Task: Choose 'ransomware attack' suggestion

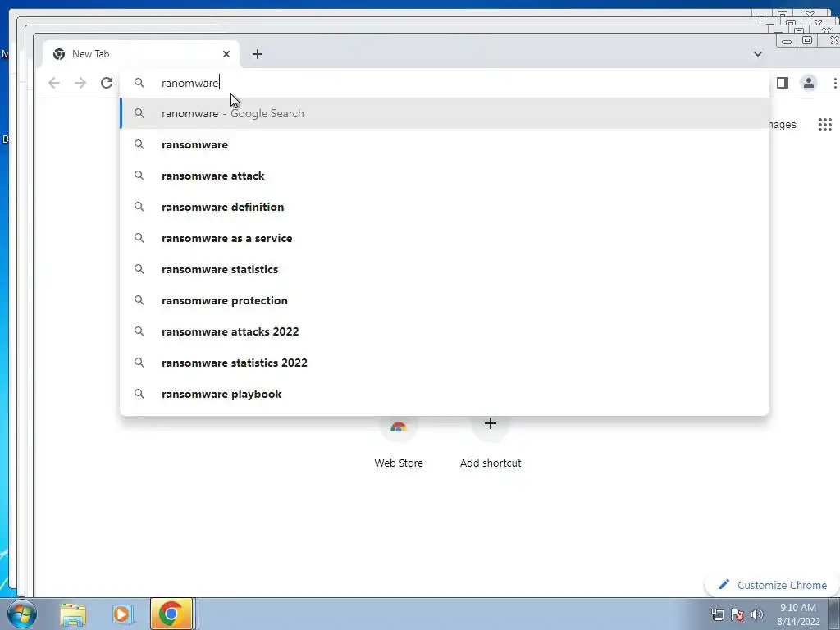Action: click(445, 176)
